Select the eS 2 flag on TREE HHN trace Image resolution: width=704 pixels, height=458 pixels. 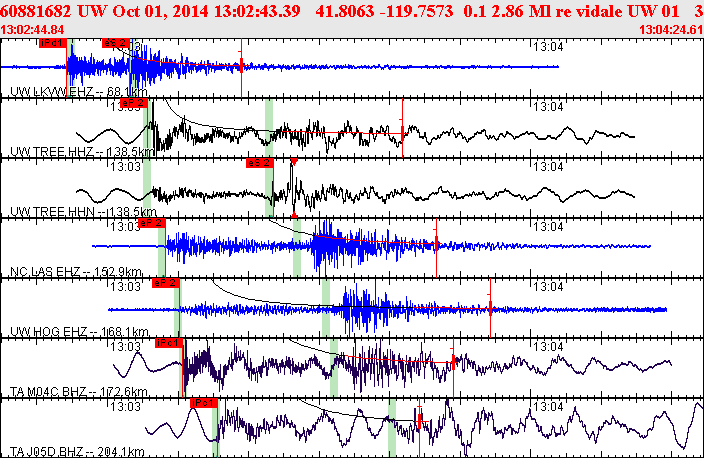(x=260, y=163)
